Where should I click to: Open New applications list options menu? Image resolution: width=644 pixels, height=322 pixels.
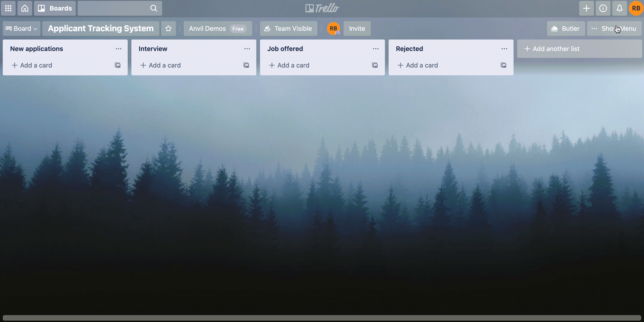118,48
